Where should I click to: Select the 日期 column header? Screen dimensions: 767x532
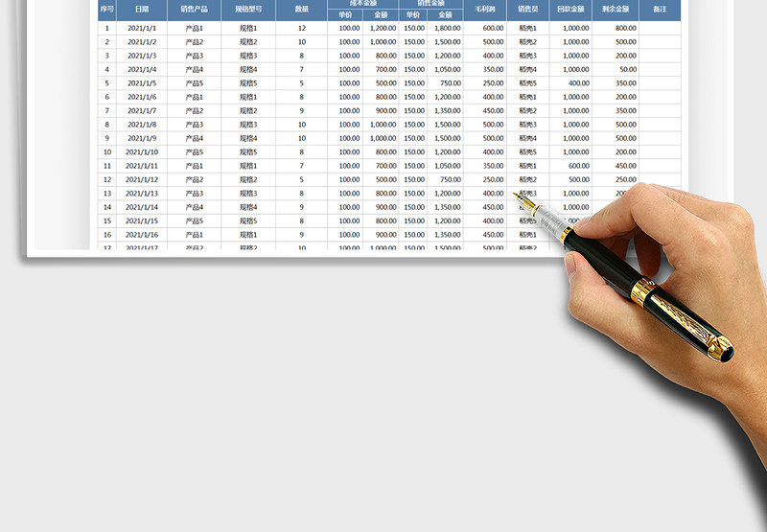pyautogui.click(x=142, y=10)
